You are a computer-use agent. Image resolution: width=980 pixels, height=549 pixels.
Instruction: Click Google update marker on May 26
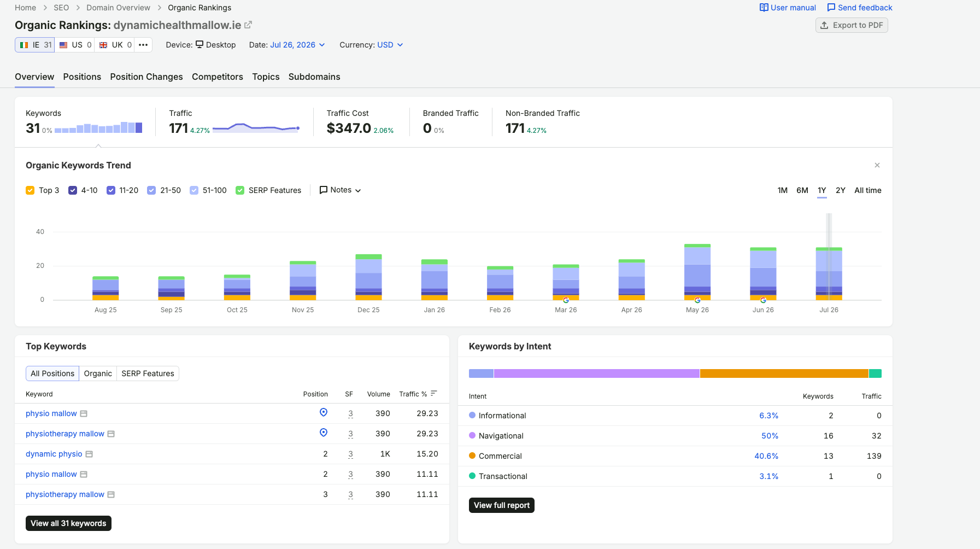coord(697,300)
